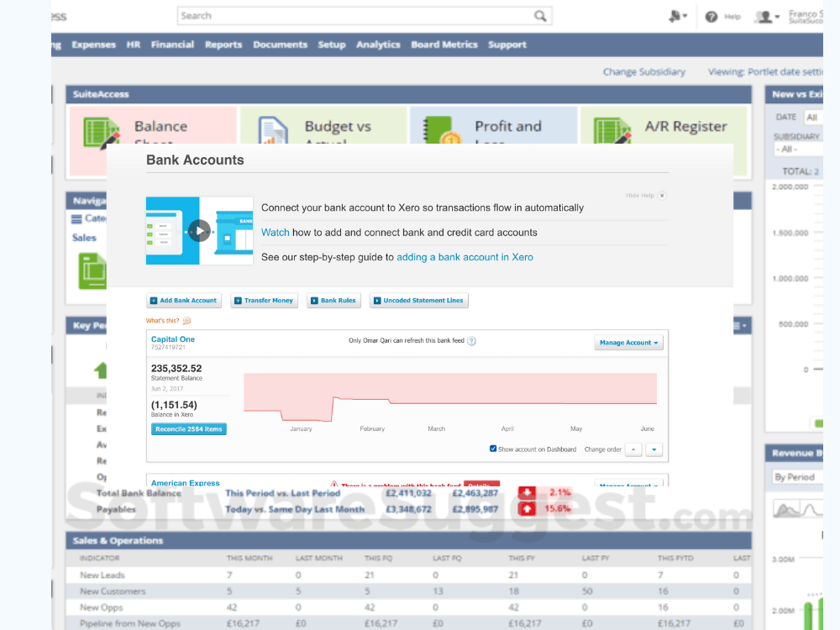840x630 pixels.
Task: Toggle Show account on Dashboard checkbox
Action: coord(493,449)
